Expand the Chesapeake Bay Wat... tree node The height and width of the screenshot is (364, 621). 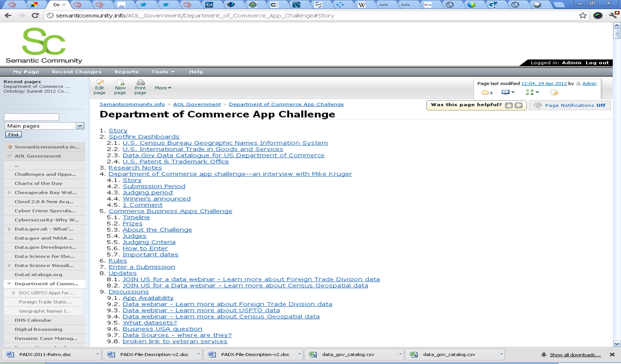tap(9, 193)
